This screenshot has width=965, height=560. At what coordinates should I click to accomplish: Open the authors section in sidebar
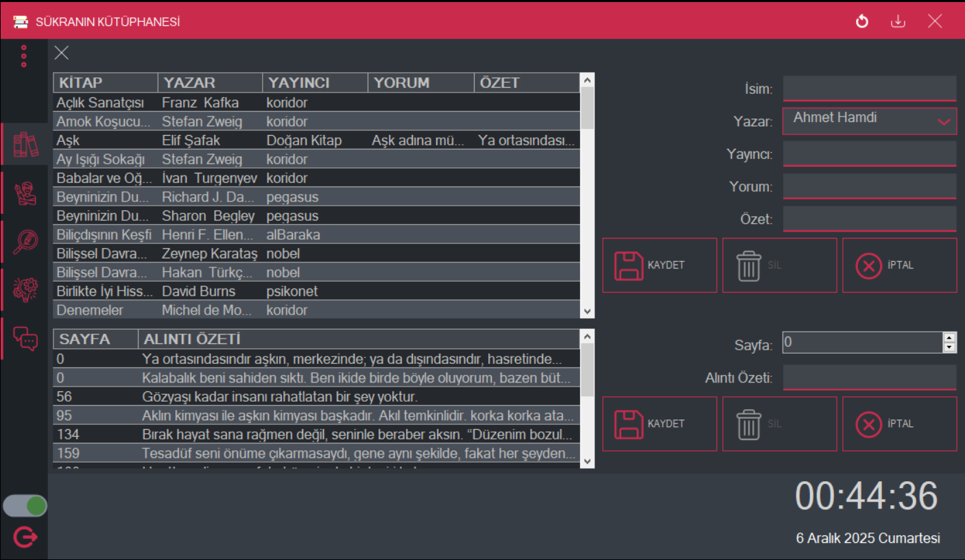click(25, 193)
